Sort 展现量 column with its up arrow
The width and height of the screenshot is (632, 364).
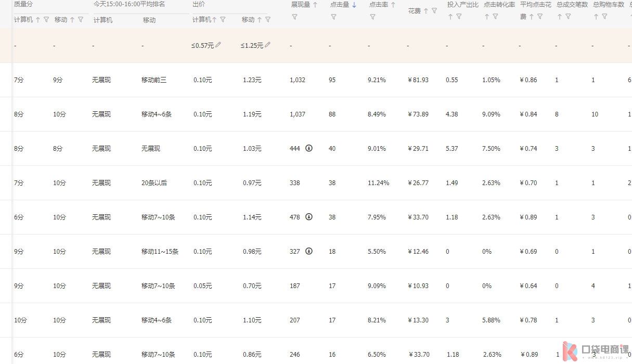pyautogui.click(x=315, y=5)
